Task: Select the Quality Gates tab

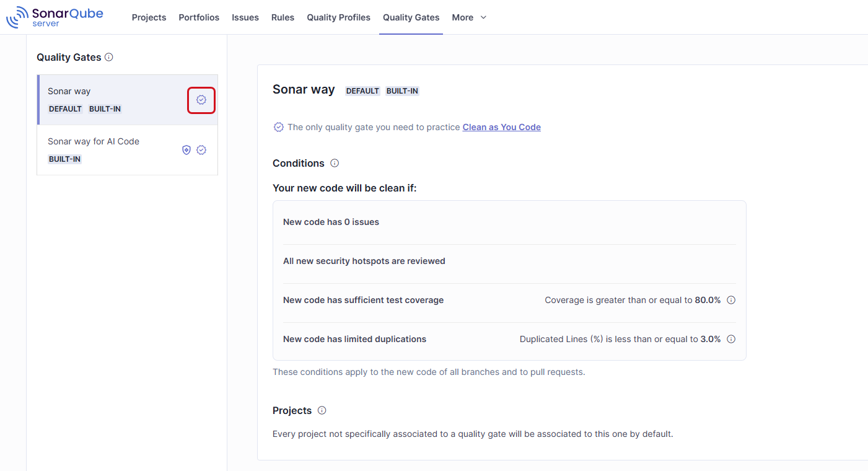Action: 411,17
